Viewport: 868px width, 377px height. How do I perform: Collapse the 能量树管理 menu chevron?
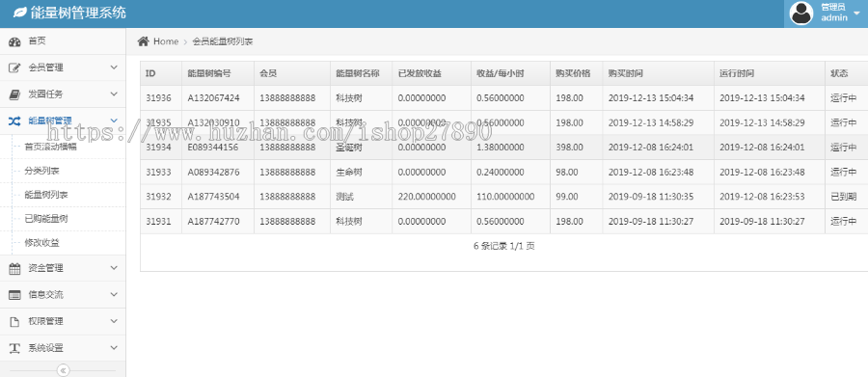coord(114,121)
